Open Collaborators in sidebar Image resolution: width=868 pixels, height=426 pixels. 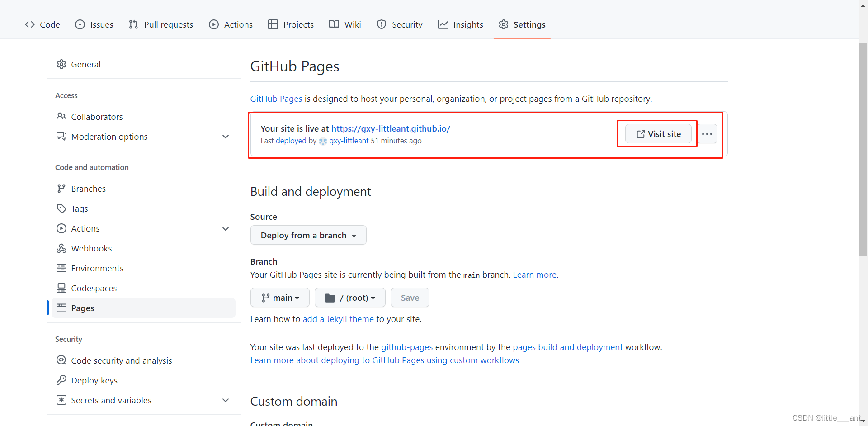pyautogui.click(x=144, y=117)
